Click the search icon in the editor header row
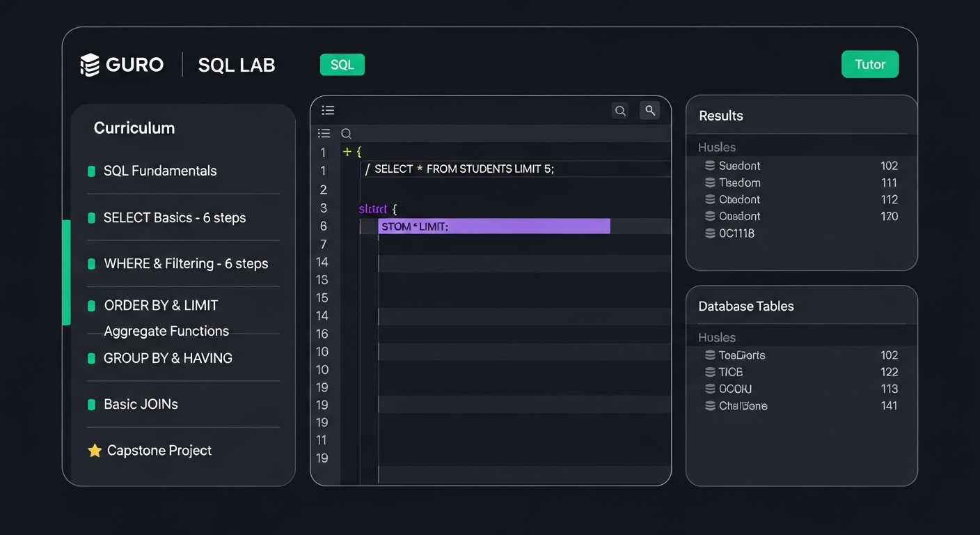Screen dimensions: 980x535 pos(346,133)
